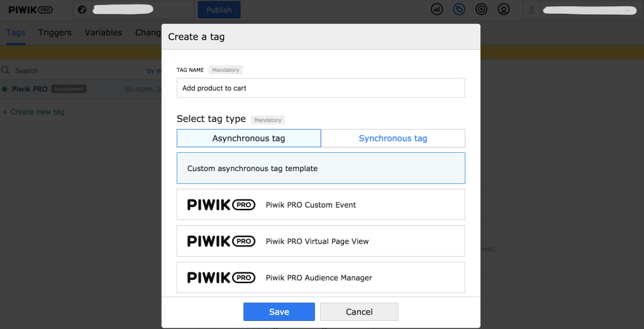Click the user avatar icon
The width and height of the screenshot is (644, 329).
[531, 10]
